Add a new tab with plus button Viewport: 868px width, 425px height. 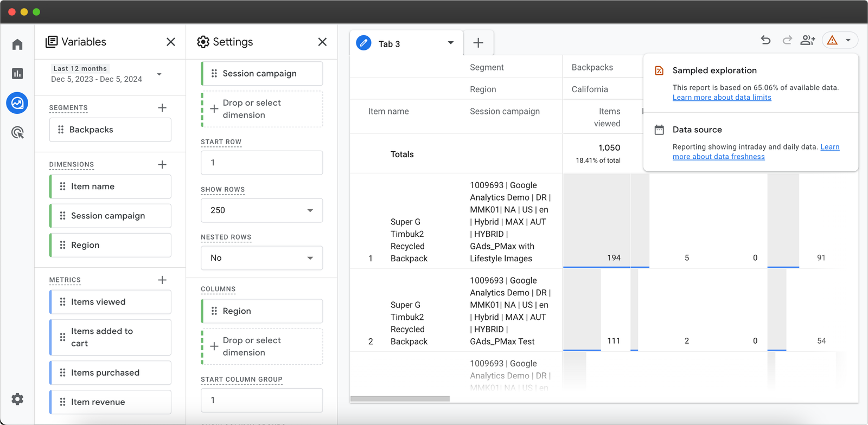[478, 43]
